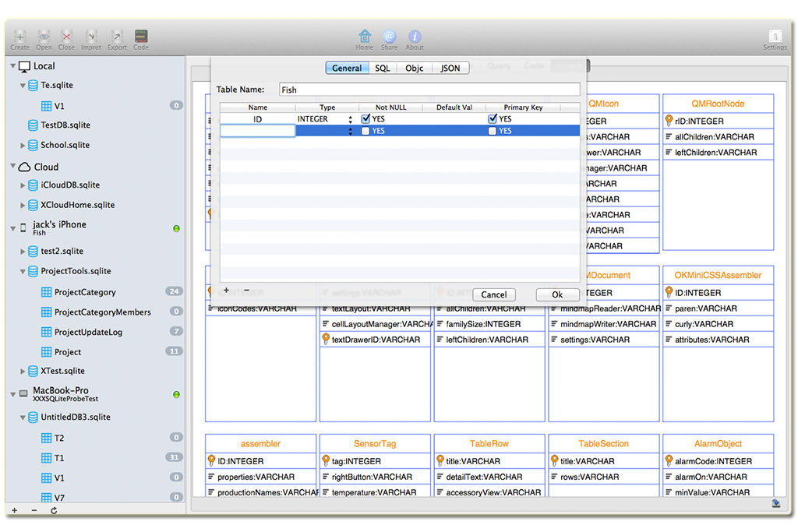Uncheck Primary Key for ID row

click(493, 118)
